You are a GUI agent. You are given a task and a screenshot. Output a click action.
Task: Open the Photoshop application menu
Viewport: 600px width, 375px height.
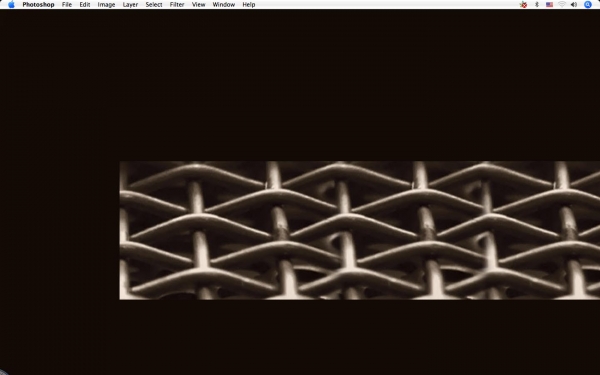(38, 5)
